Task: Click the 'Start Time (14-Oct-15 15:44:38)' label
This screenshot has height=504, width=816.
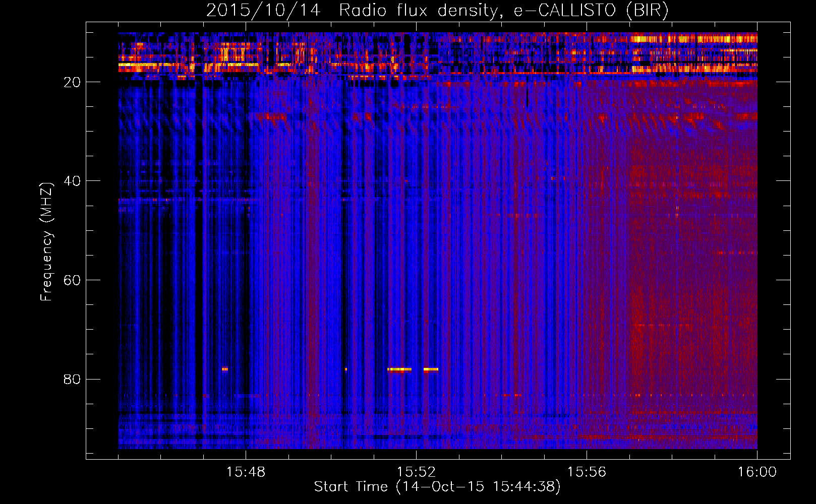Action: [x=437, y=487]
